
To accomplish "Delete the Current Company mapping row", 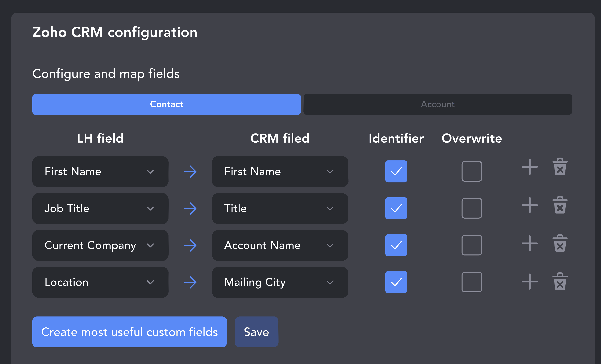I will pyautogui.click(x=560, y=243).
